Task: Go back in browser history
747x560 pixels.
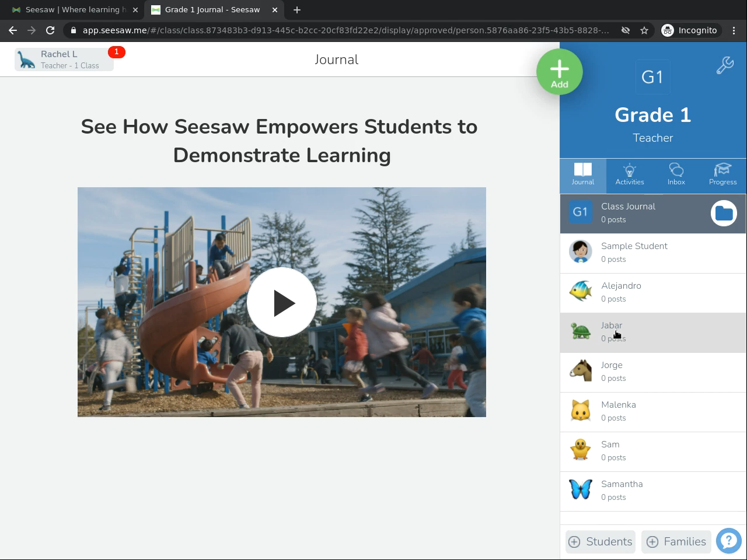Action: click(x=13, y=30)
